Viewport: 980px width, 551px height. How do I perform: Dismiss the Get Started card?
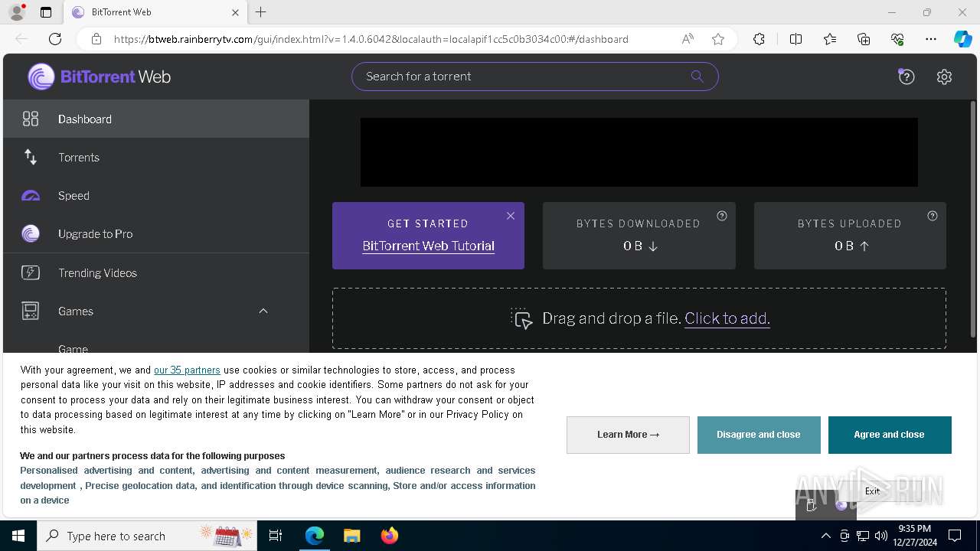[511, 216]
